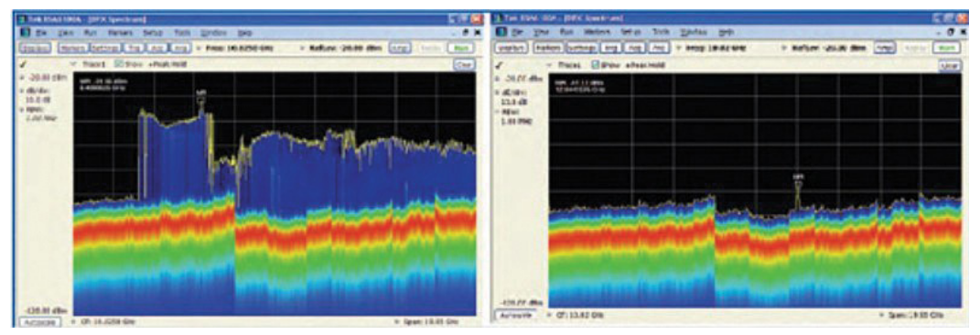Click the checkmark icon in left window
The image size is (980, 335).
click(23, 64)
